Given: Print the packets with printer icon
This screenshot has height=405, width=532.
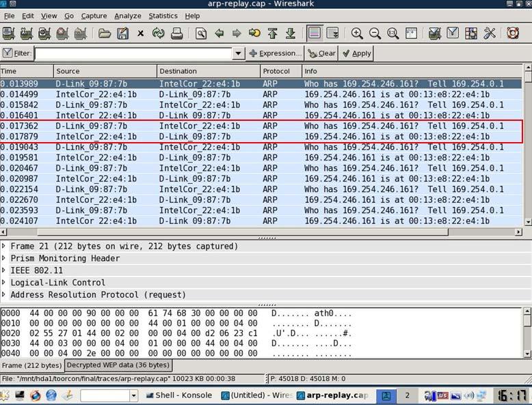Looking at the screenshot, I should click(x=177, y=33).
